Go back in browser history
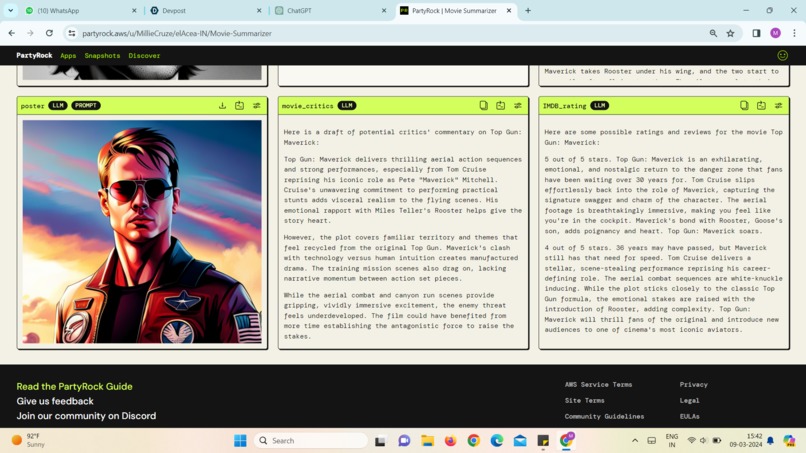This screenshot has width=806, height=453. coord(12,33)
